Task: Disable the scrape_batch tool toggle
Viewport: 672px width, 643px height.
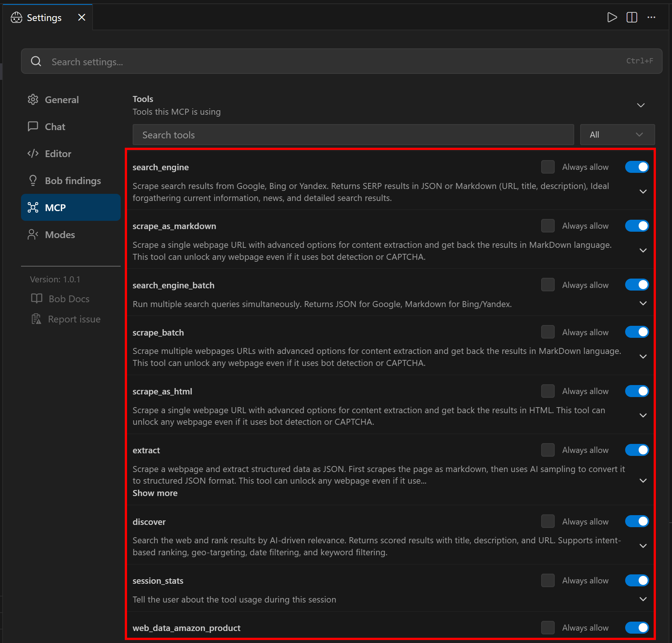Action: point(637,332)
